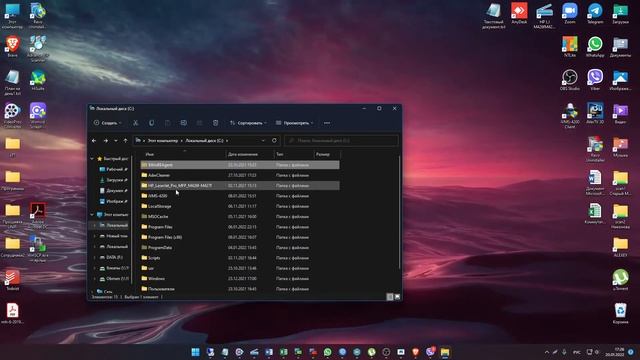Open the Создать (New) dropdown button
This screenshot has height=360, width=640.
tap(108, 123)
